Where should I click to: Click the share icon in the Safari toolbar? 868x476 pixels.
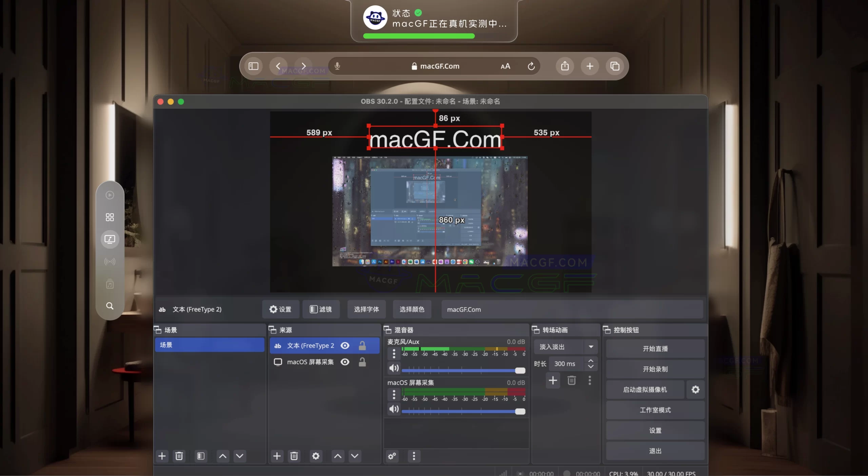coord(565,66)
